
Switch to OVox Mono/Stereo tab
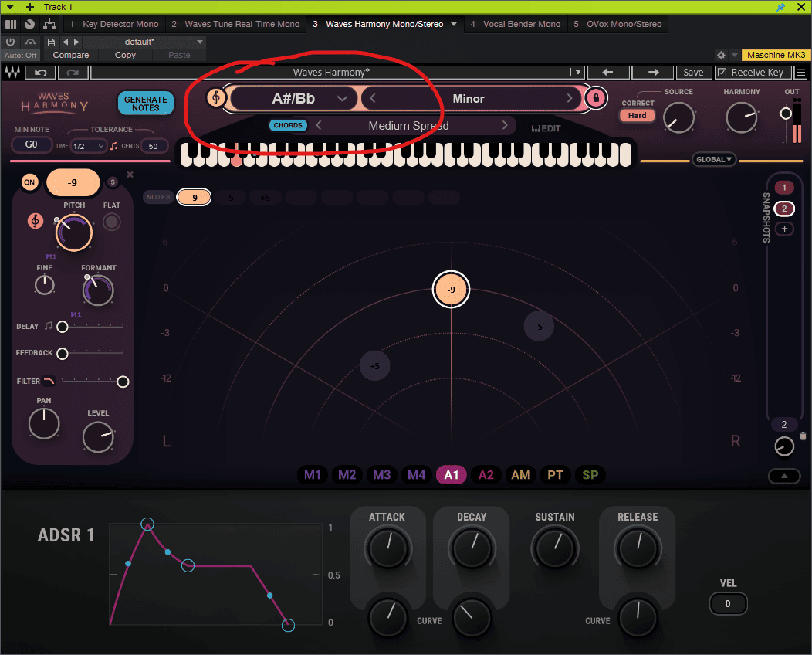617,24
